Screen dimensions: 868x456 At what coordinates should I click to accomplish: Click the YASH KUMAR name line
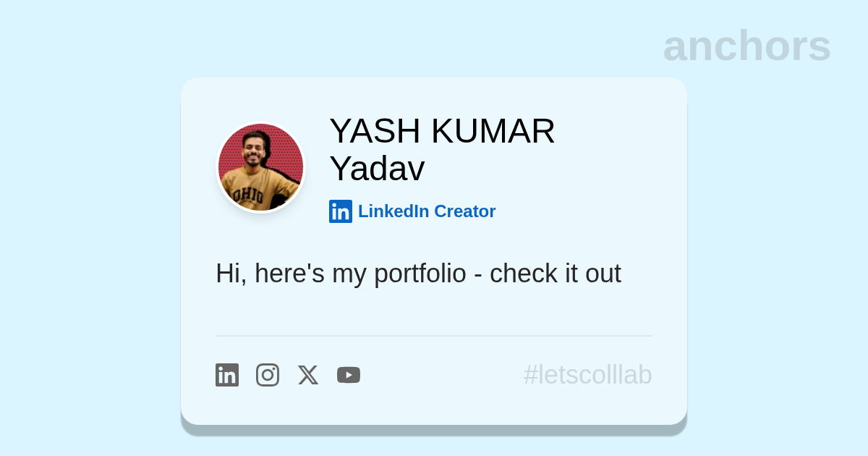[442, 131]
